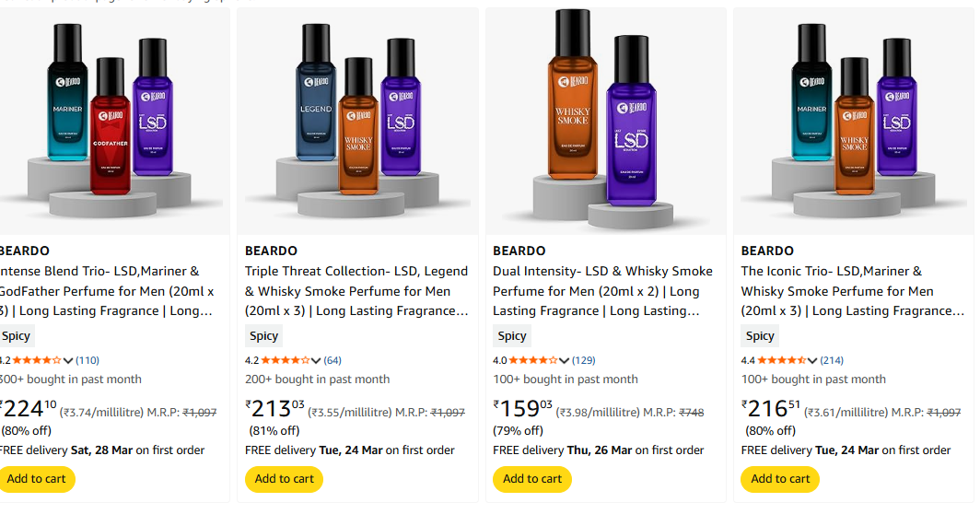Click star rating of Intense Blend Trio
This screenshot has height=514, width=980.
tap(38, 360)
